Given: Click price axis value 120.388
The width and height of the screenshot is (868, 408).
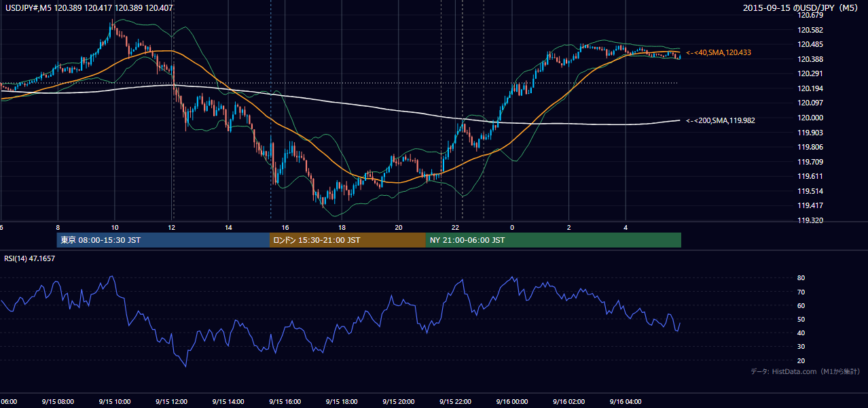Looking at the screenshot, I should [x=810, y=59].
